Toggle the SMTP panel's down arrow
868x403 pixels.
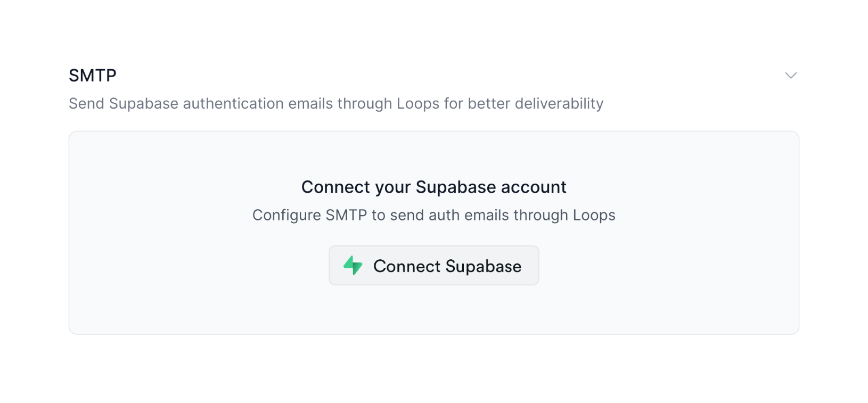pos(790,76)
